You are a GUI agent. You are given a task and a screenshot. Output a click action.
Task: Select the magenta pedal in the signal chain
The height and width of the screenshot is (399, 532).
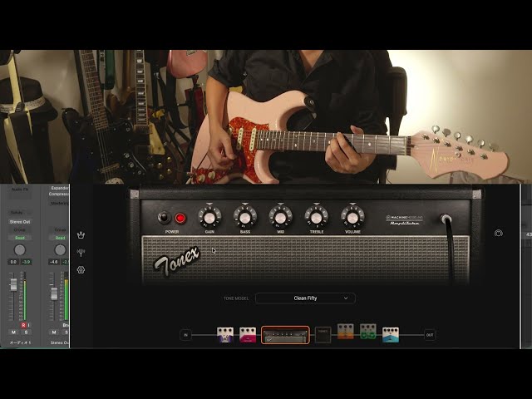pyautogui.click(x=248, y=335)
